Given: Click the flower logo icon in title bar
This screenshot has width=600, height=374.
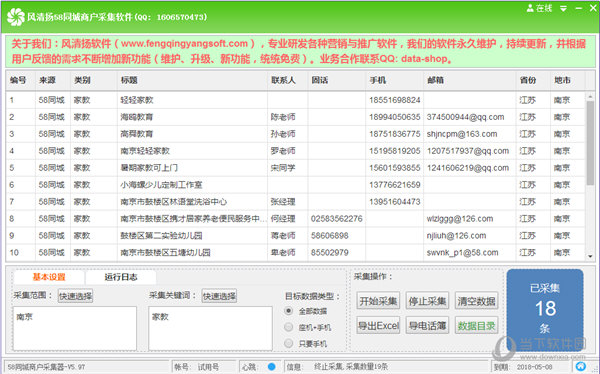Looking at the screenshot, I should pyautogui.click(x=16, y=17).
